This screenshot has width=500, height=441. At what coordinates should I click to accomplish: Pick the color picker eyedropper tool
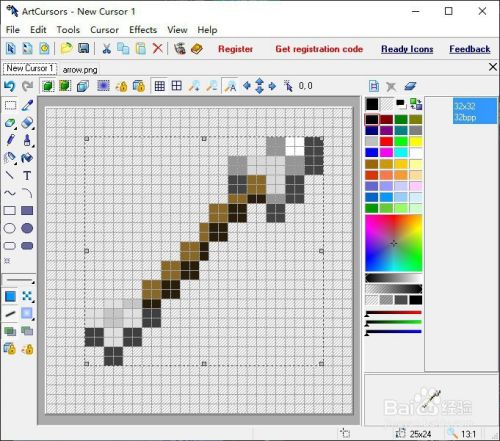[27, 105]
